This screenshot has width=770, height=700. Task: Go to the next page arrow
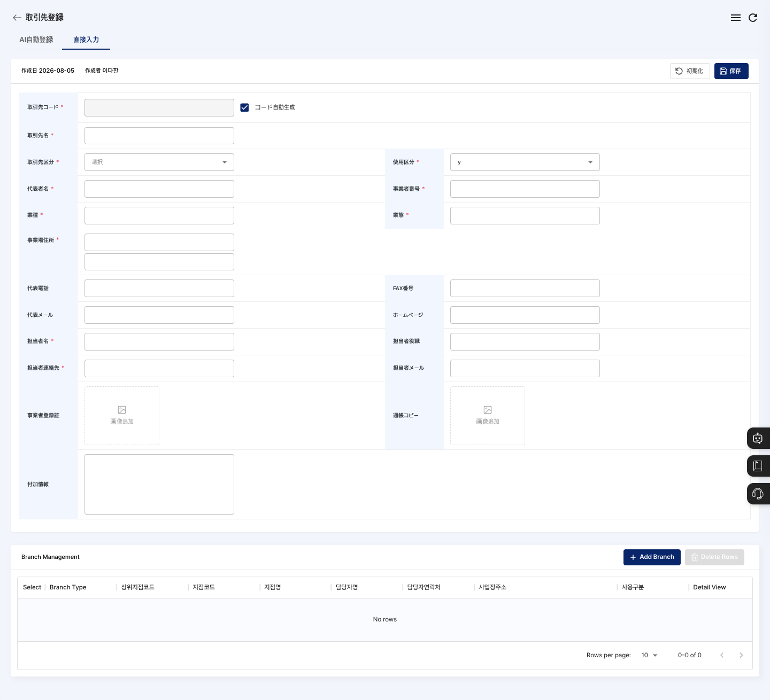[741, 655]
